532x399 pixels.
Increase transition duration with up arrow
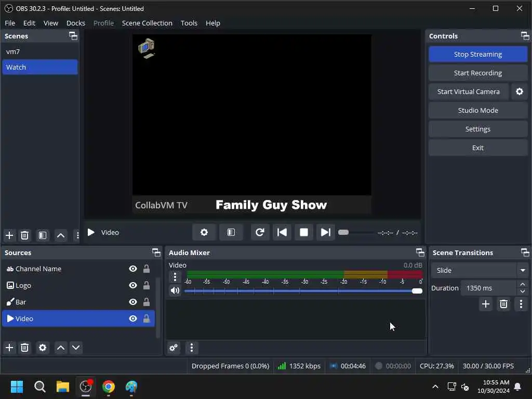[523, 284]
